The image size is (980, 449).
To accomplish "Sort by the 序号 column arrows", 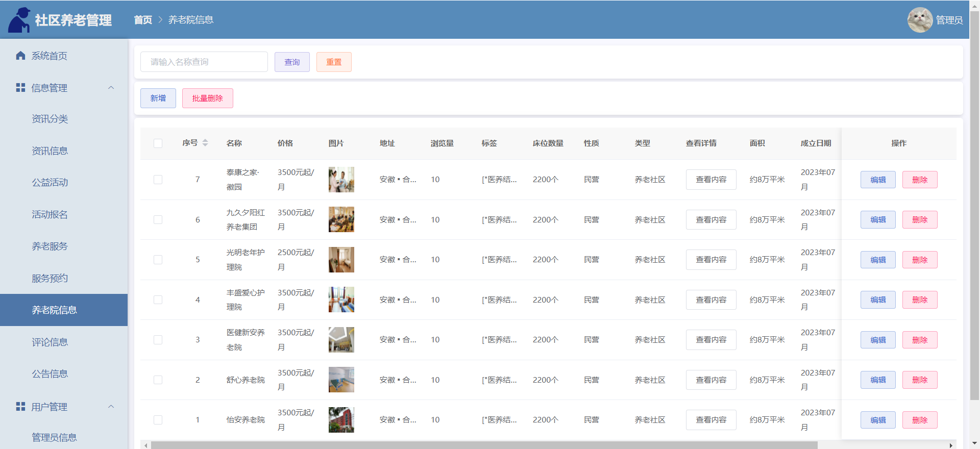I will tap(205, 143).
